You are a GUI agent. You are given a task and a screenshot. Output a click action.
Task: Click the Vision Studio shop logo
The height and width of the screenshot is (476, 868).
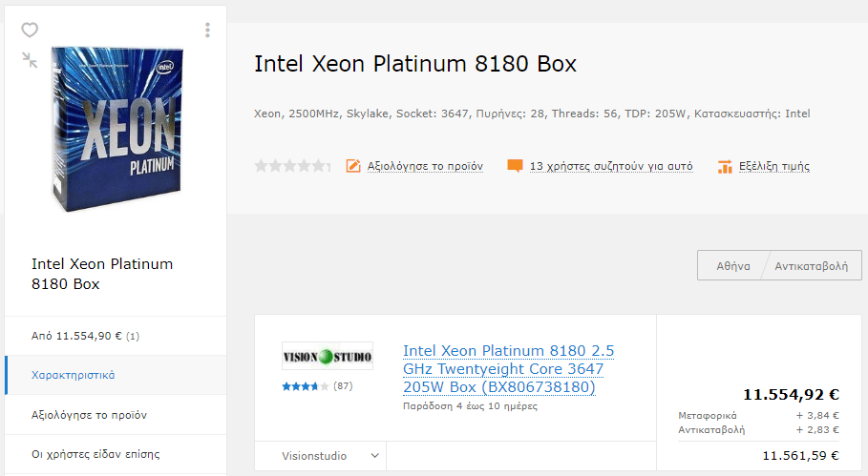pos(328,356)
